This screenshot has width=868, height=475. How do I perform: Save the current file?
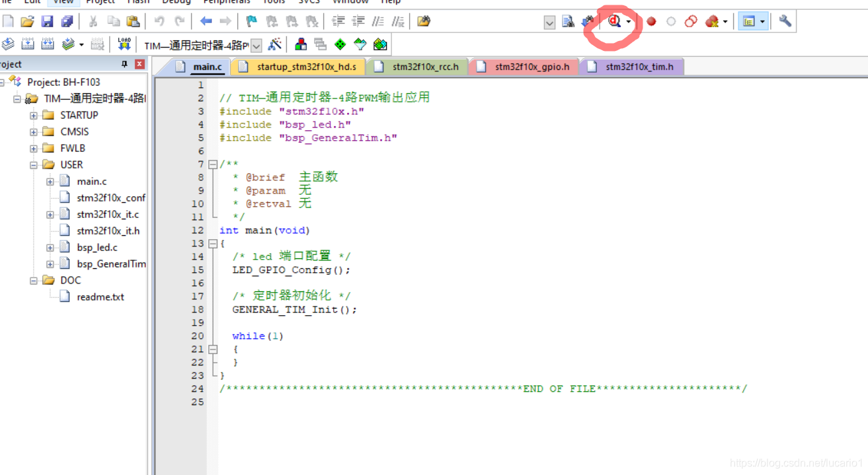pos(47,22)
